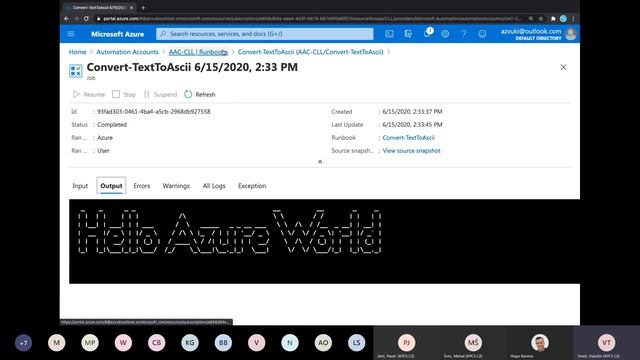Select participant avatar M
The width and height of the screenshot is (640, 360).
tap(56, 343)
